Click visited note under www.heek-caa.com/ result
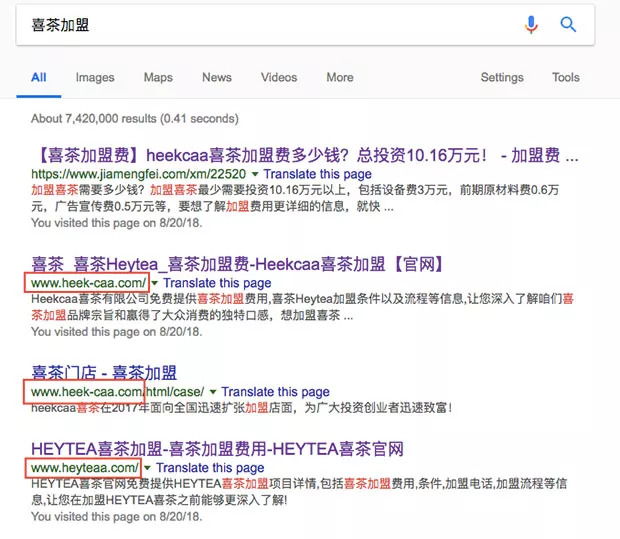The height and width of the screenshot is (539, 620). [117, 331]
